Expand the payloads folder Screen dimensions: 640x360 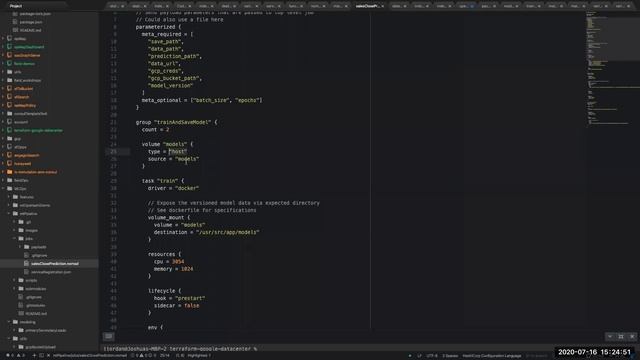pyautogui.click(x=20, y=247)
